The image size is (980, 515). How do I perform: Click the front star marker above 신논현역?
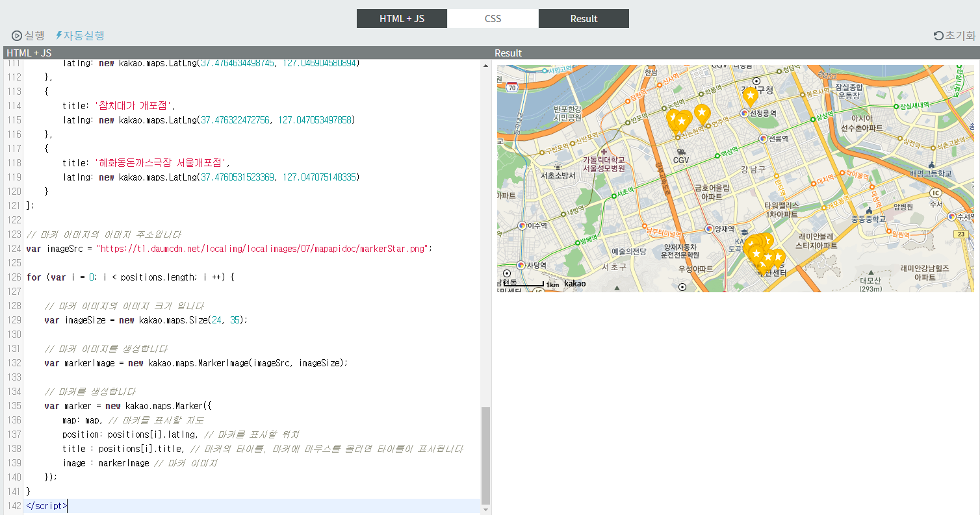click(682, 121)
